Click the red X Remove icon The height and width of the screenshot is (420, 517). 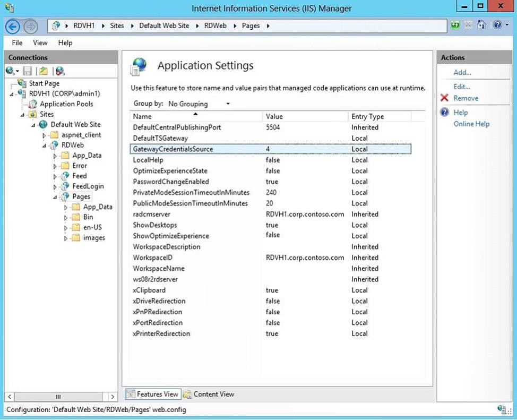(444, 98)
